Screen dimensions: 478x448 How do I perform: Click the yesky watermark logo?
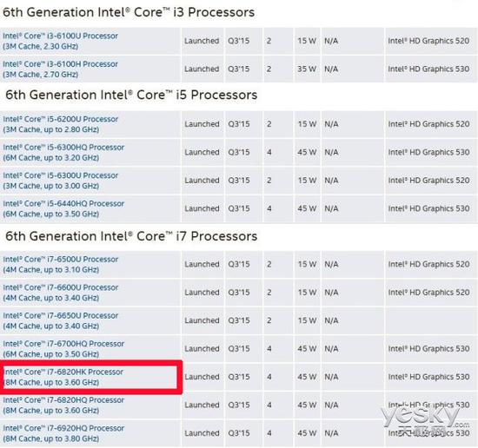click(425, 421)
